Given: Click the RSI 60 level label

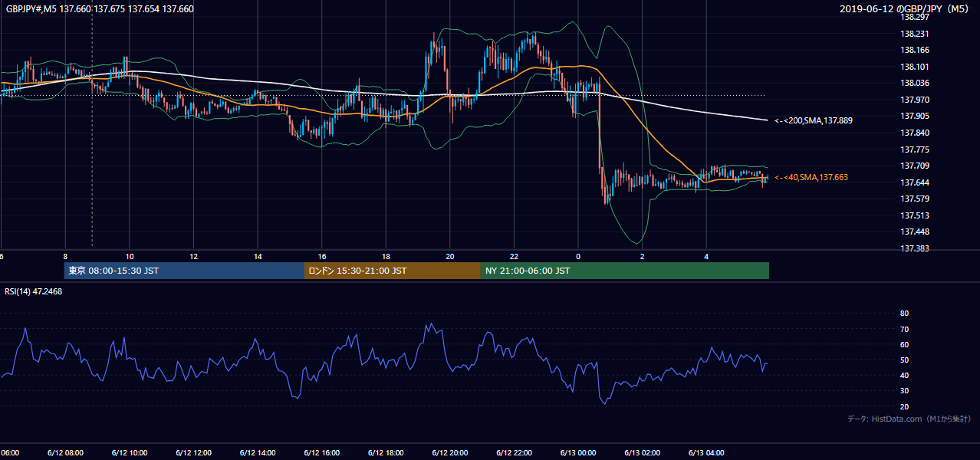Looking at the screenshot, I should point(904,344).
